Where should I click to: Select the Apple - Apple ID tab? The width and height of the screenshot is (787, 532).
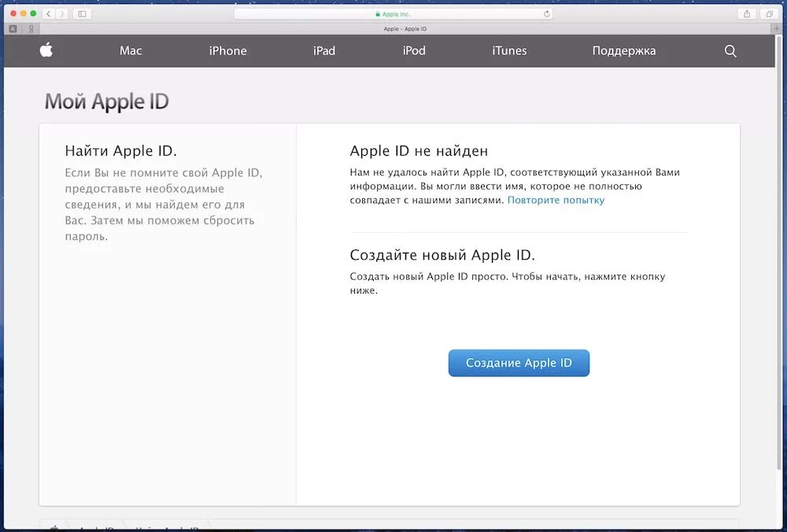[405, 28]
